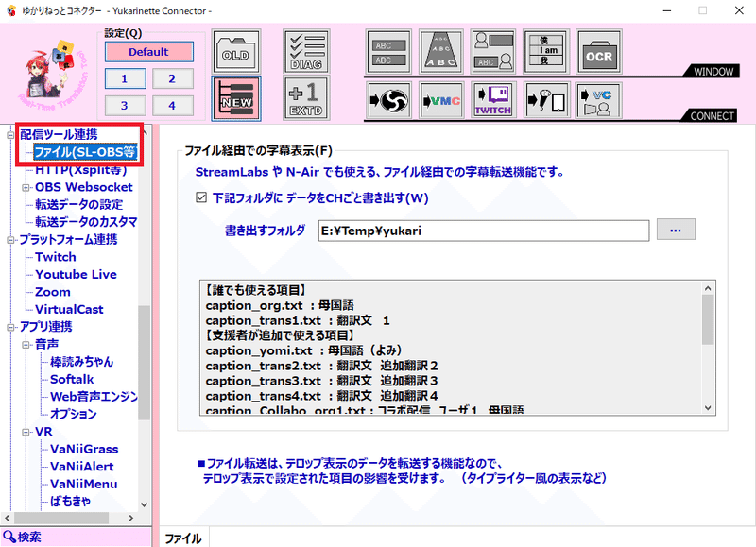Click the caption_trans3.txt line
Image resolution: width=756 pixels, height=547 pixels.
point(321,382)
